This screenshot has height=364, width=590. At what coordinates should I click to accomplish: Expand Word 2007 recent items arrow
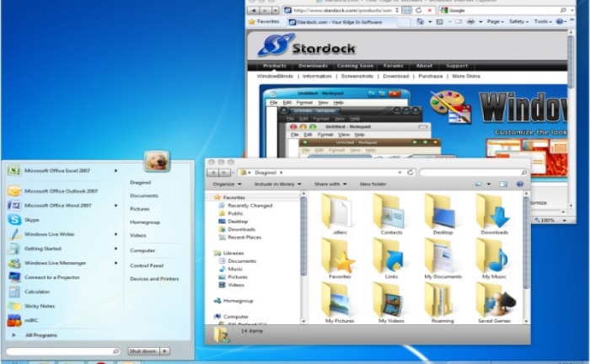coord(115,206)
